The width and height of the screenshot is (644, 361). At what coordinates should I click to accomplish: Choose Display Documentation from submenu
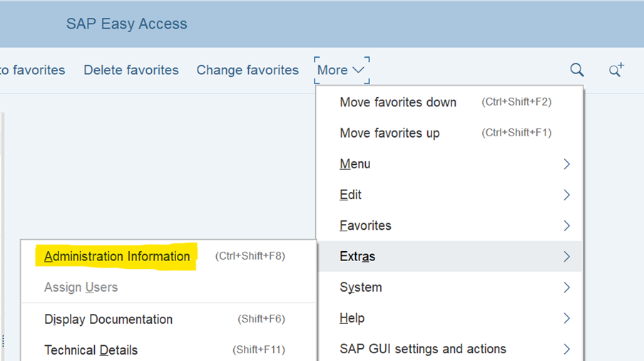click(108, 320)
